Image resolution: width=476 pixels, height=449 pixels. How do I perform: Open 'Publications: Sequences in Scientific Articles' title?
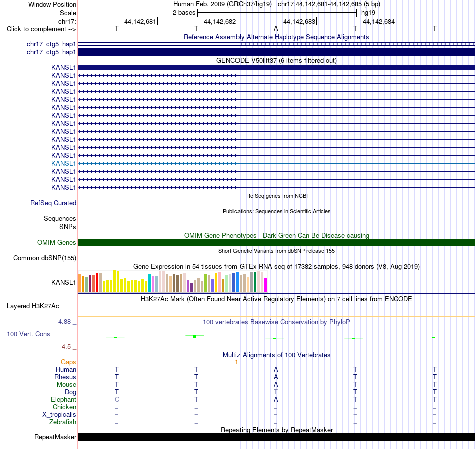[277, 211]
